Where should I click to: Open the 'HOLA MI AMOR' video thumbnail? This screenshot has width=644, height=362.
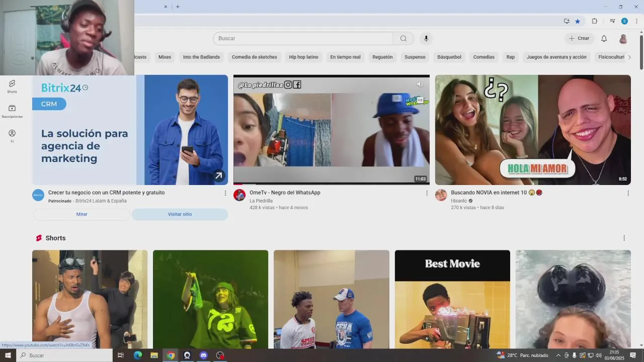point(533,130)
